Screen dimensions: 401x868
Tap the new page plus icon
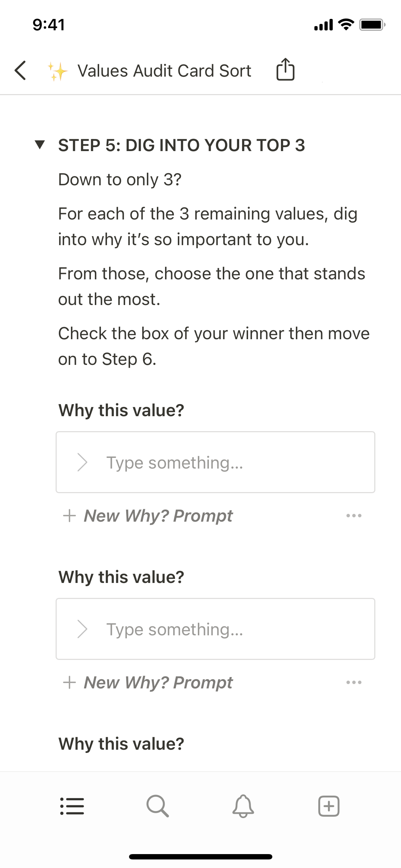pos(329,806)
